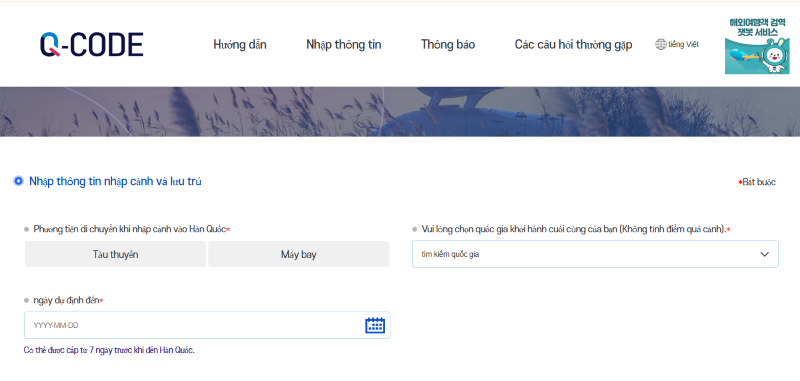800x381 pixels.
Task: Click the YYYY-MM-DD arrival date field
Action: [207, 325]
